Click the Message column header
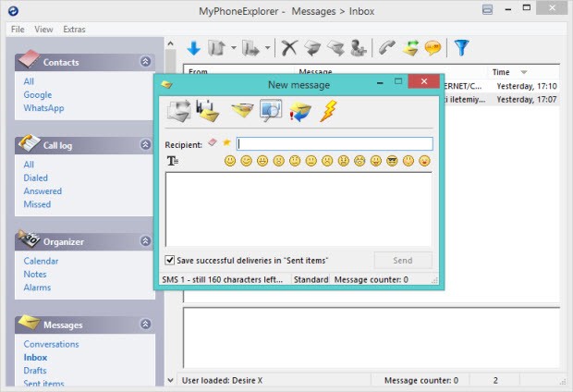573x392 pixels. click(x=391, y=70)
